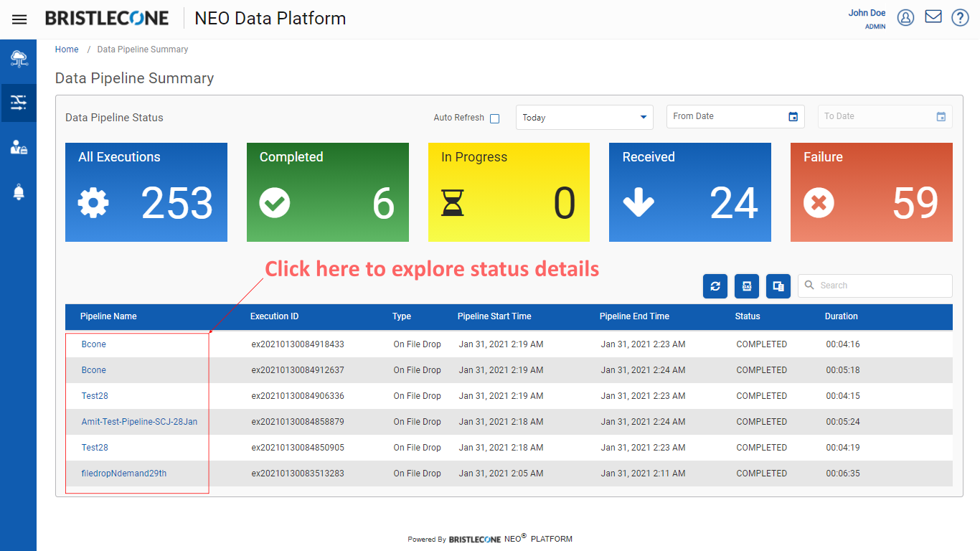
Task: Sort by Duration column header
Action: tap(842, 316)
